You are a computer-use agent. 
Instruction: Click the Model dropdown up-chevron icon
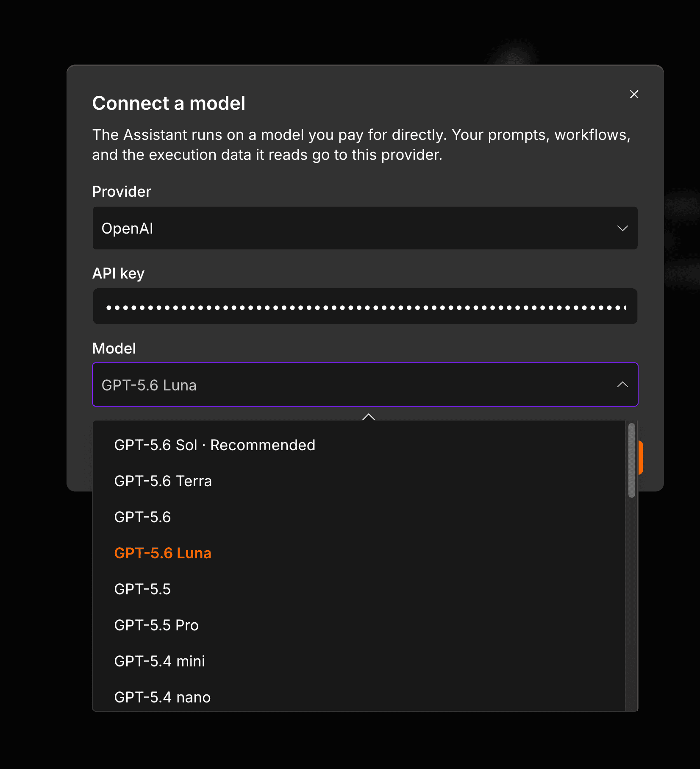tap(622, 384)
